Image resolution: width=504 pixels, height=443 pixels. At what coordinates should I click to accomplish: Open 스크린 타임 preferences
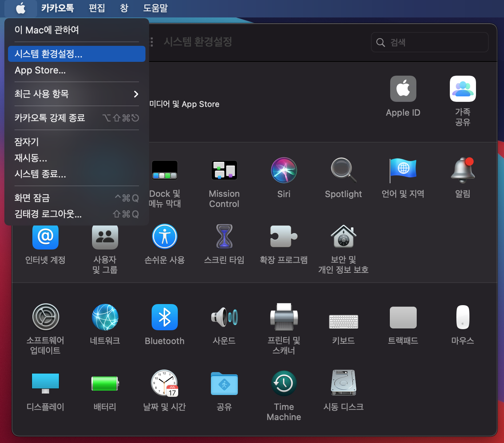[224, 244]
